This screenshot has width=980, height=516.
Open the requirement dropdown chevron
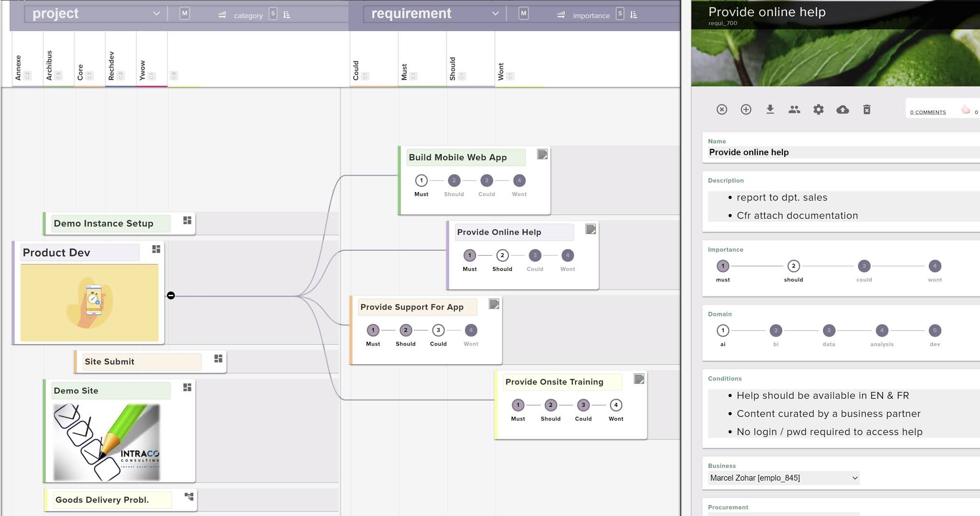click(x=496, y=14)
